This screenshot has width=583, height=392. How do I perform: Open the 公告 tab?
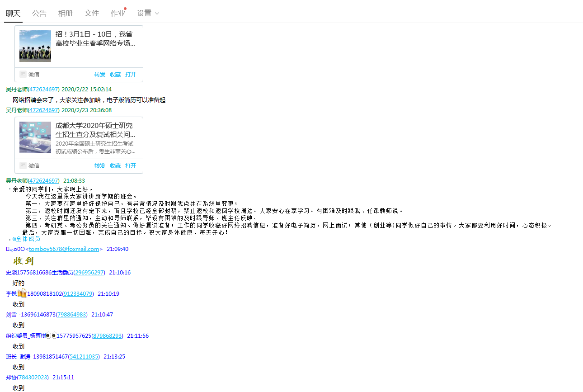39,13
